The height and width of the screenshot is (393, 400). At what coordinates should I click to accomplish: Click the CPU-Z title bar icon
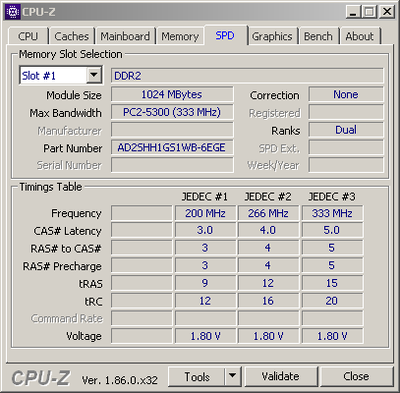coord(13,12)
